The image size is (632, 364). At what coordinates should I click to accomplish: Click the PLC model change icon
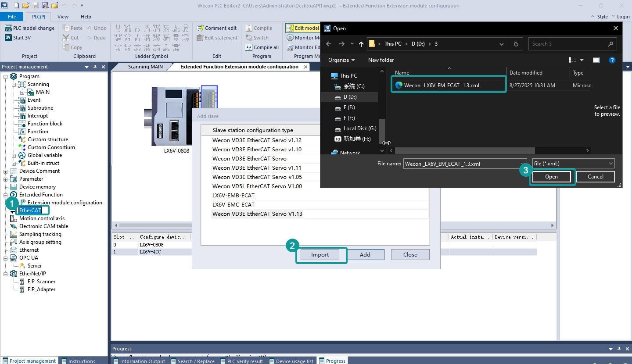(8, 28)
